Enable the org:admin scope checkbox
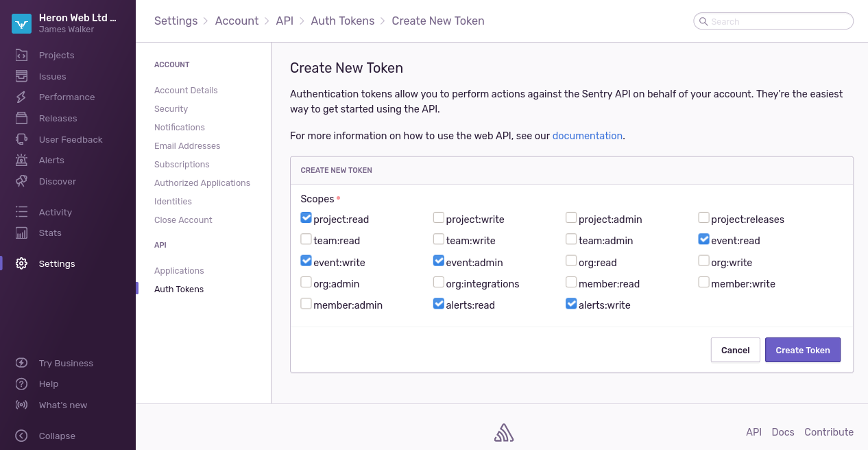The image size is (868, 450). 306,283
